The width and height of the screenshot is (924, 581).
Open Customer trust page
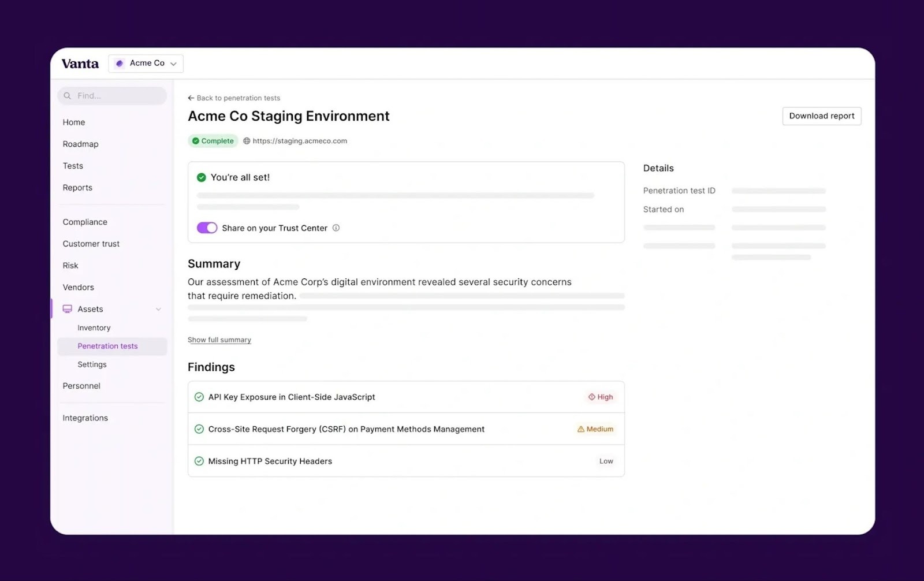pyautogui.click(x=91, y=244)
